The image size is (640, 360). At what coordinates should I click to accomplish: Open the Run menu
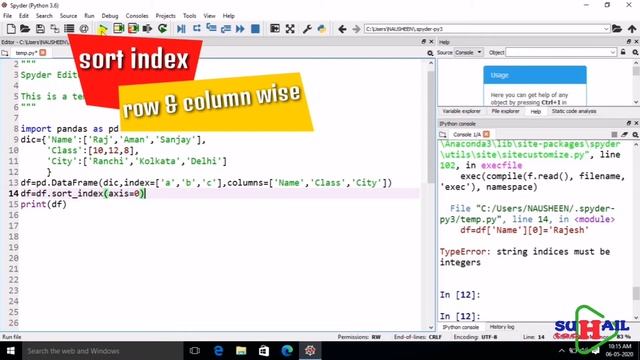pyautogui.click(x=89, y=16)
